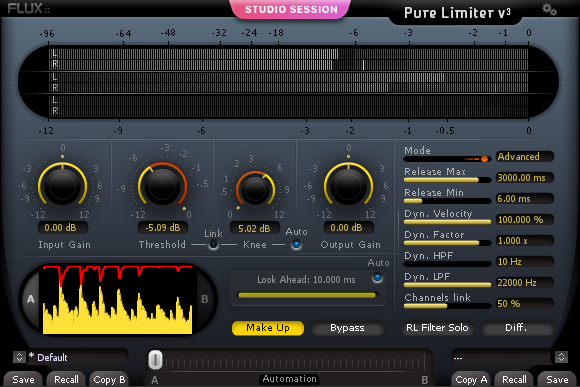Click the Look Ahead slider
Image resolution: width=580 pixels, height=387 pixels.
point(308,295)
